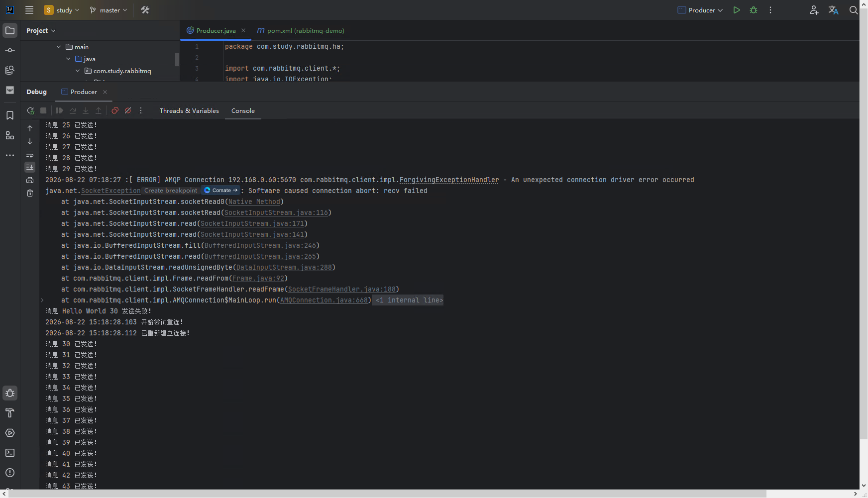Open the Terminal tool window
The image size is (868, 498).
click(10, 453)
